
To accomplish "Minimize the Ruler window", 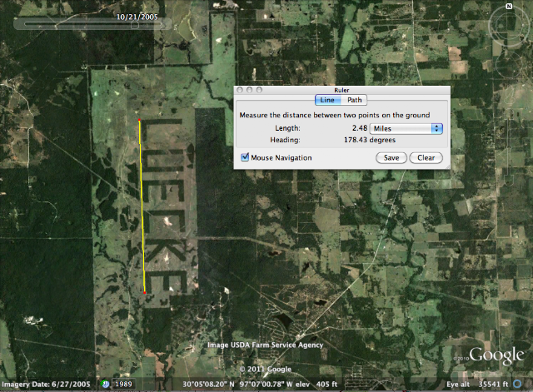I will click(x=250, y=90).
